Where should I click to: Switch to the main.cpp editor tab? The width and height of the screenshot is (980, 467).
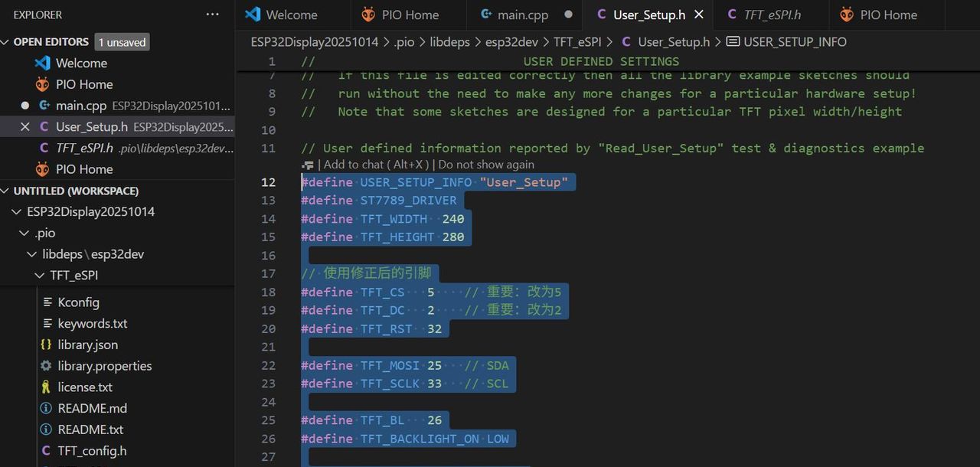pos(523,15)
